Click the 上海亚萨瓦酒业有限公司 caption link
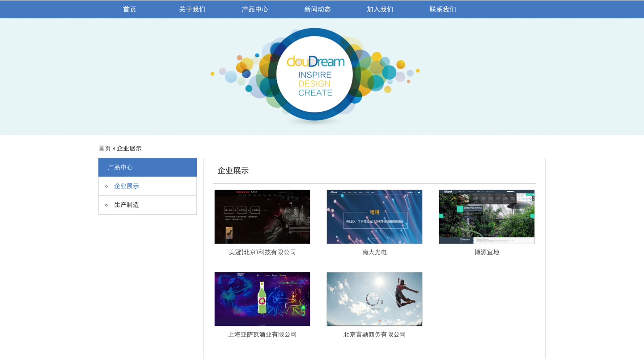The image size is (644, 359). click(262, 334)
